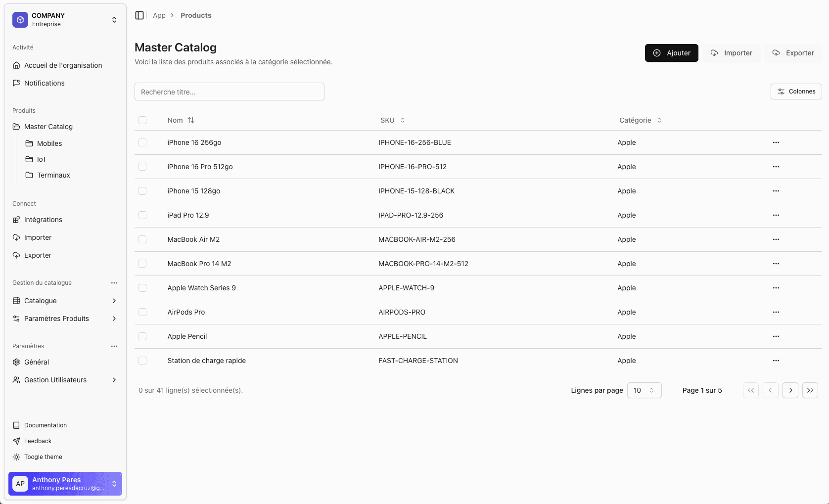829x504 pixels.
Task: Select iPhone 15 128go checkbox
Action: click(x=142, y=191)
